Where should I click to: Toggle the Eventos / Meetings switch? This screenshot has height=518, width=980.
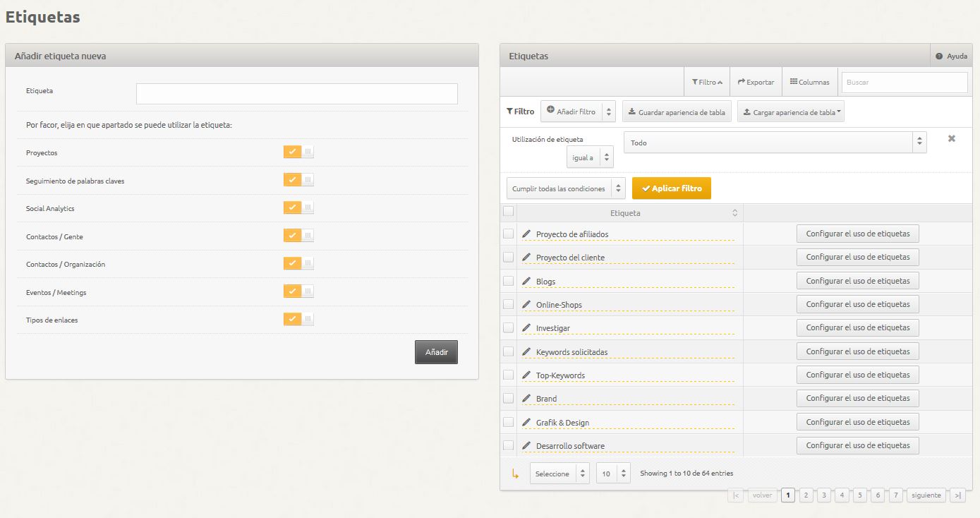[298, 291]
